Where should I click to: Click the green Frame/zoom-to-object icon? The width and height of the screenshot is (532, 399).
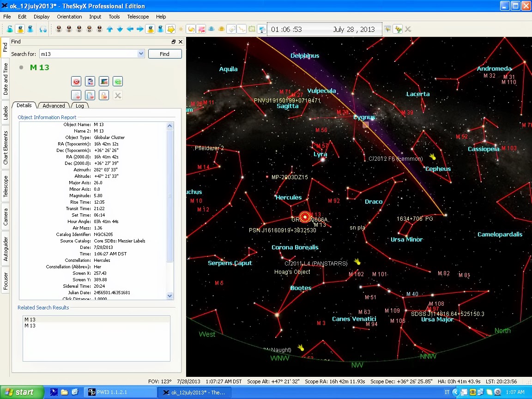pyautogui.click(x=118, y=82)
